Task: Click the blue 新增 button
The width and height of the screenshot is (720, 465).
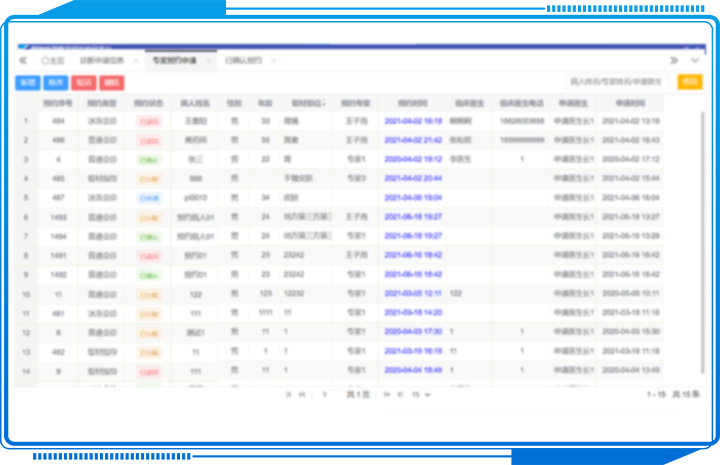Action: pyautogui.click(x=27, y=82)
